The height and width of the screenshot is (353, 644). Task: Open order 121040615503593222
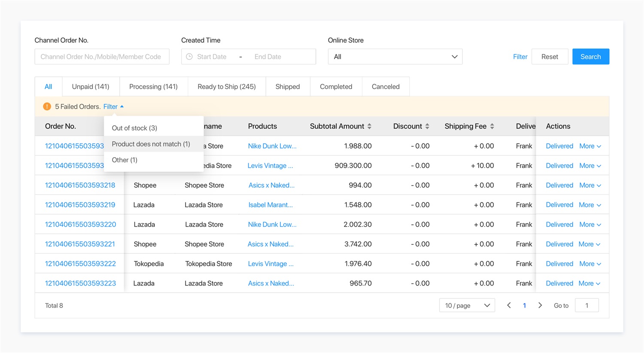tap(80, 264)
